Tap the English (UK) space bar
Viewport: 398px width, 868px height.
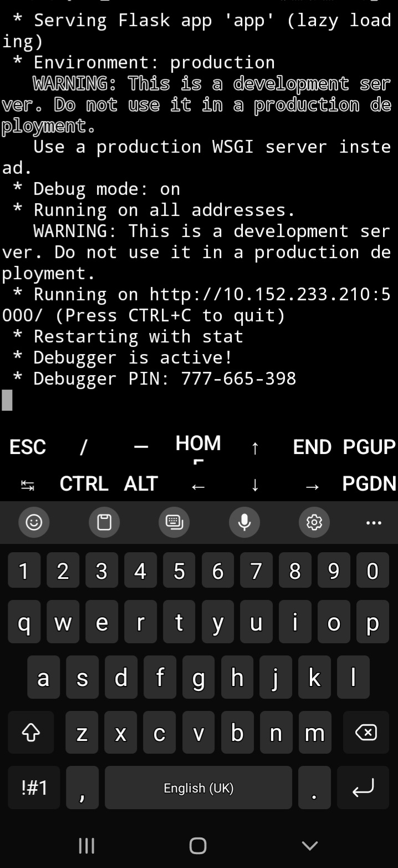click(198, 788)
